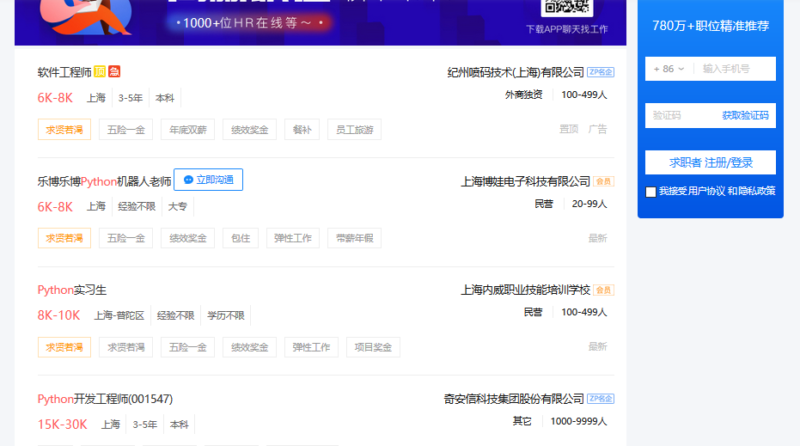Screen dimensions: 800x446
Task: Click 下载APP聊天找工作 banner text
Action: [567, 30]
